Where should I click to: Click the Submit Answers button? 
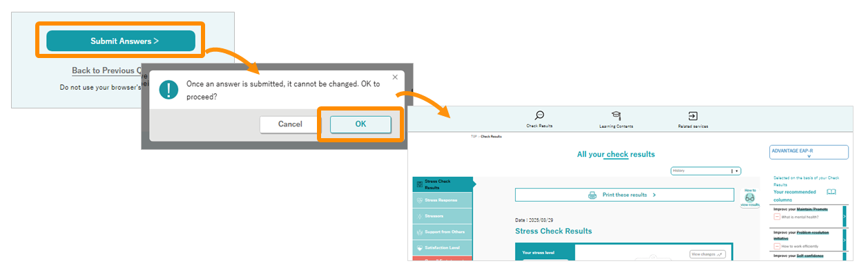coord(121,41)
